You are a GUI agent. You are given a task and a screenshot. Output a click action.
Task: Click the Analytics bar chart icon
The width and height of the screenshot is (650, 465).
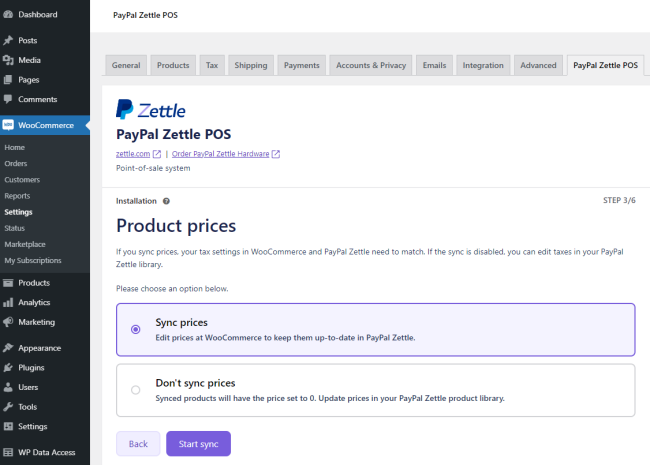click(8, 302)
